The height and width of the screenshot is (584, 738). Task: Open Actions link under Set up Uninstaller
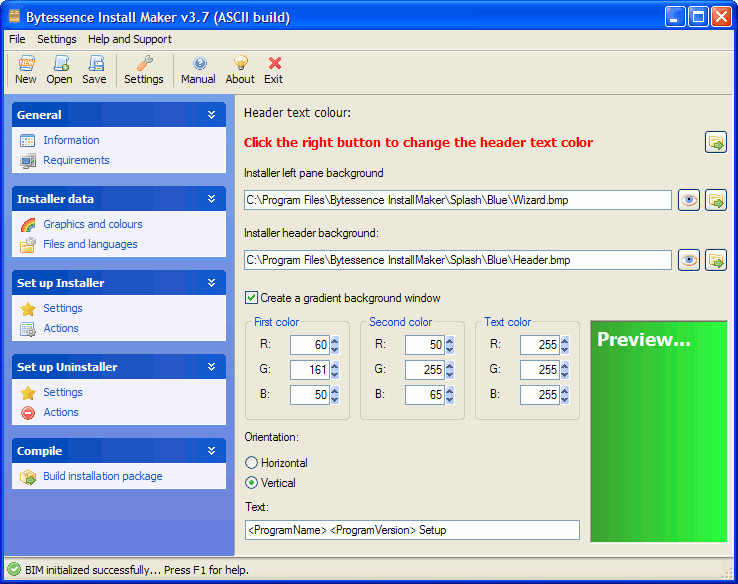(x=61, y=413)
